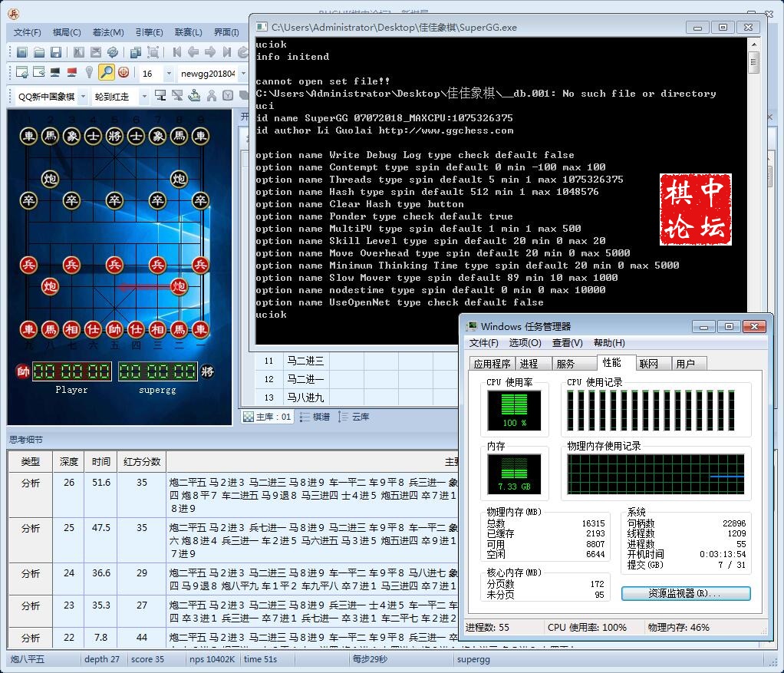Click the red target icon
784x673 pixels.
(124, 72)
